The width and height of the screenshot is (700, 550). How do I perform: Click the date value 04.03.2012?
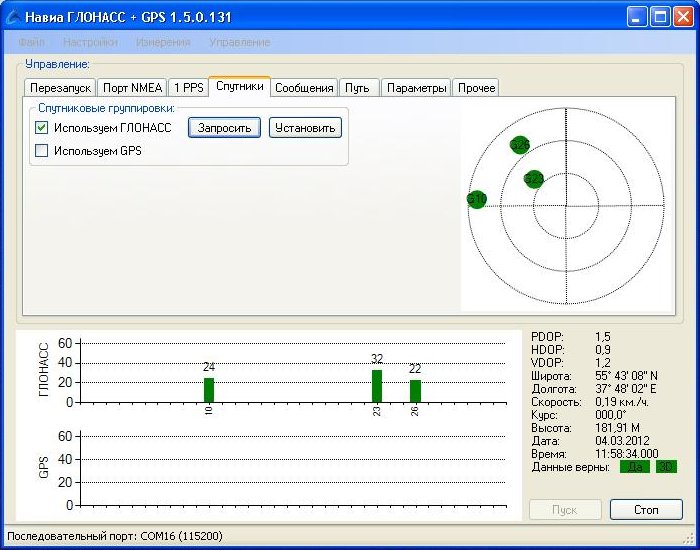point(622,441)
